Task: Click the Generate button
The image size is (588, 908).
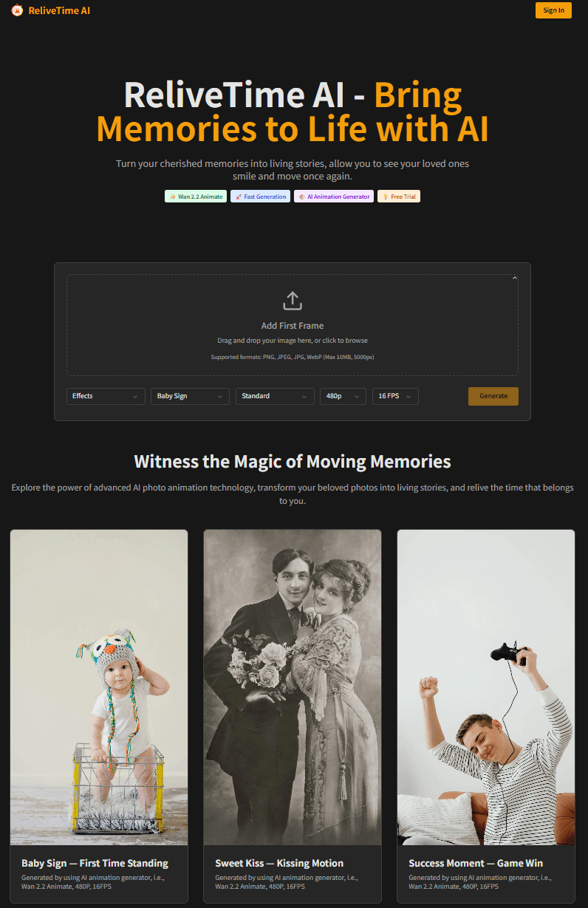Action: 493,396
